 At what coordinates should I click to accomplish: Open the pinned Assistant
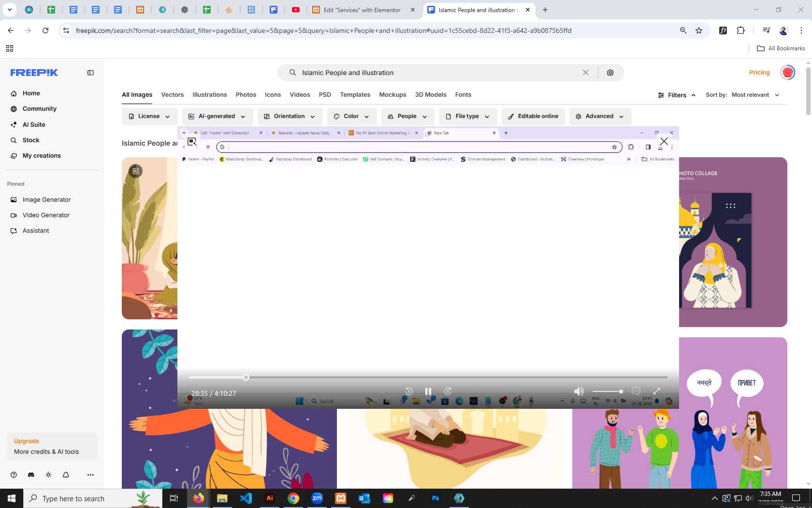click(36, 231)
